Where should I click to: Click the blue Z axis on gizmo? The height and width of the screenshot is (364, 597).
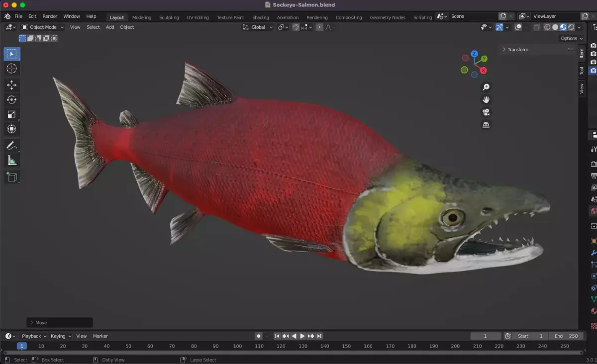coord(474,54)
